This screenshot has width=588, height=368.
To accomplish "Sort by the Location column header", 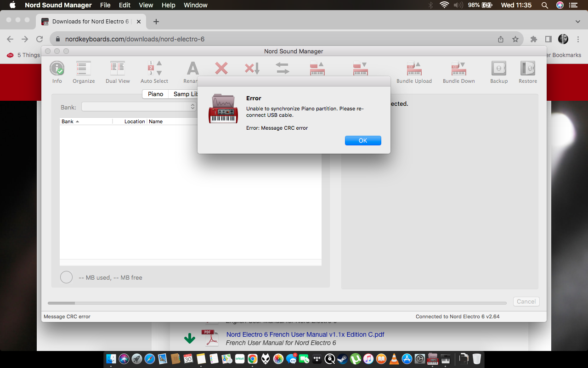I will coord(130,121).
